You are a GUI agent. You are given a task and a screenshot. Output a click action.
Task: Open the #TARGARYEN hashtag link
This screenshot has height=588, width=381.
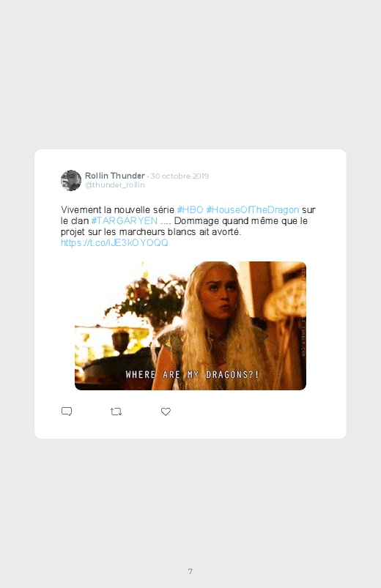(125, 220)
